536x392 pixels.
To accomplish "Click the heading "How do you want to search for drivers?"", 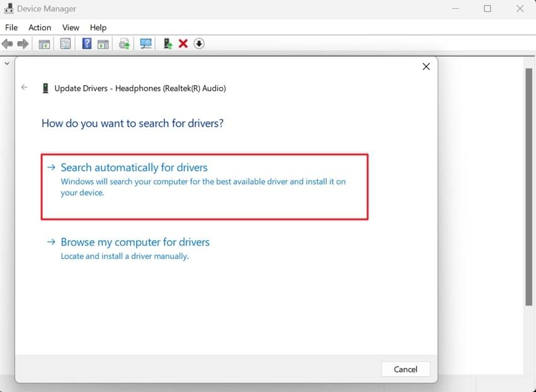I will pyautogui.click(x=132, y=123).
